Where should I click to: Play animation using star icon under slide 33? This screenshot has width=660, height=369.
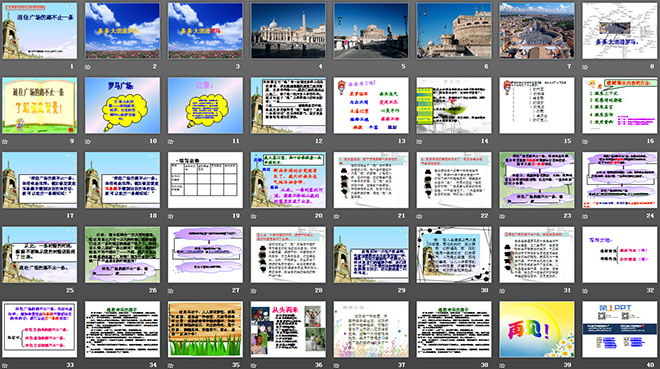click(5, 365)
